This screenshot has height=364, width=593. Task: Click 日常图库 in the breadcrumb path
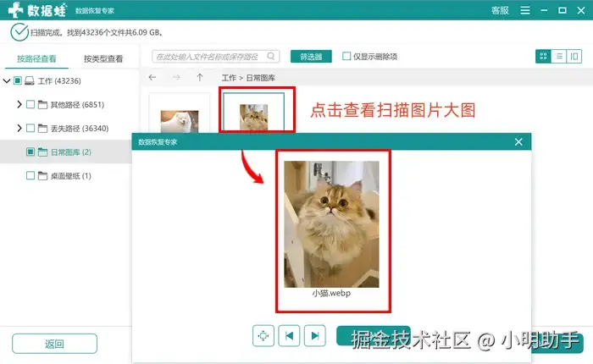tap(261, 78)
